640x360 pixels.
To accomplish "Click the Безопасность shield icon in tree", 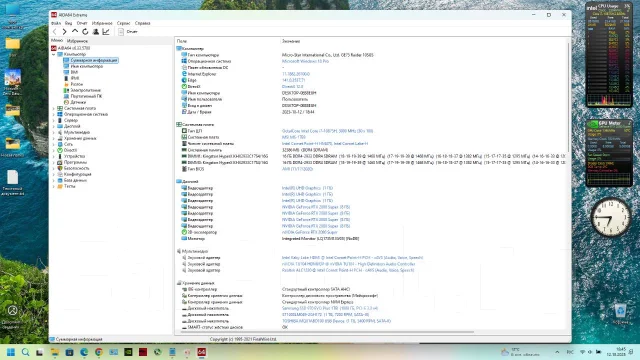I will (60, 168).
